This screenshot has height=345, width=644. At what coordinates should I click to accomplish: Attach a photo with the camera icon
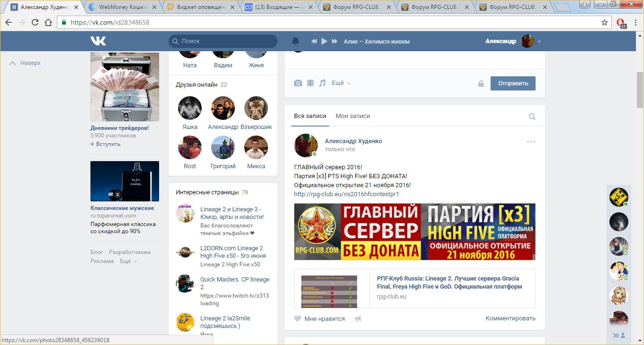(x=298, y=83)
